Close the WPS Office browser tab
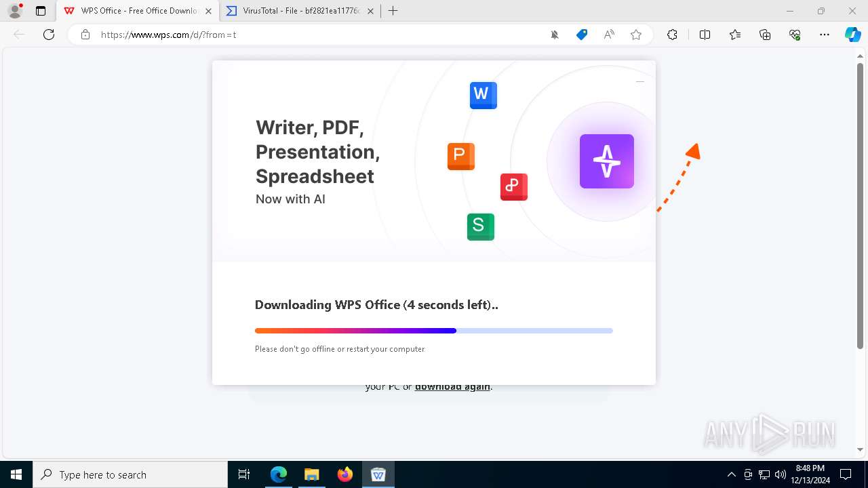 tap(208, 11)
